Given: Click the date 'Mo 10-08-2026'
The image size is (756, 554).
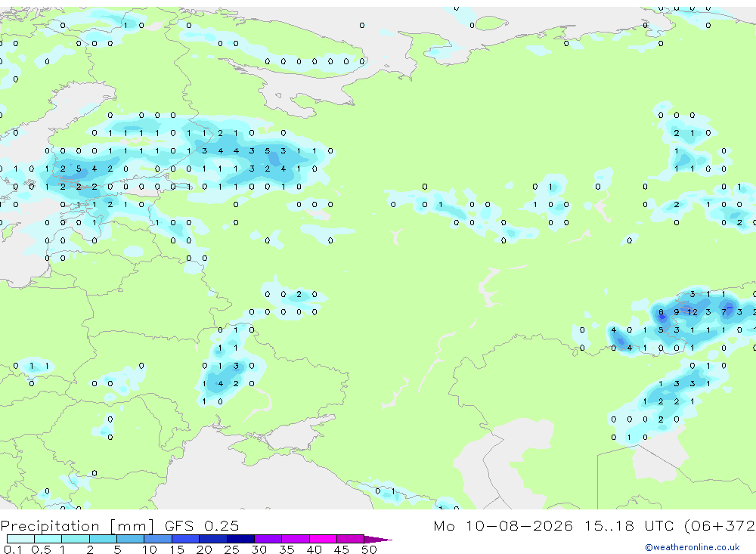Looking at the screenshot, I should pos(503,525).
